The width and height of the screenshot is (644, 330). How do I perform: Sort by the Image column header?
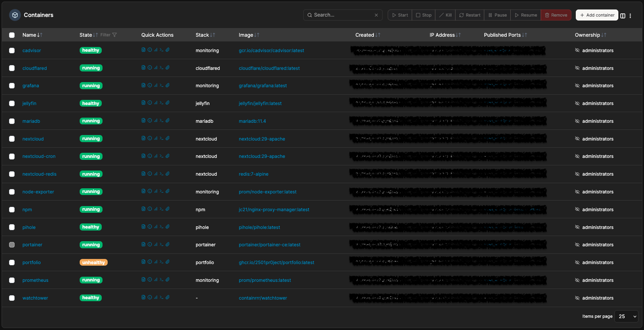point(249,35)
